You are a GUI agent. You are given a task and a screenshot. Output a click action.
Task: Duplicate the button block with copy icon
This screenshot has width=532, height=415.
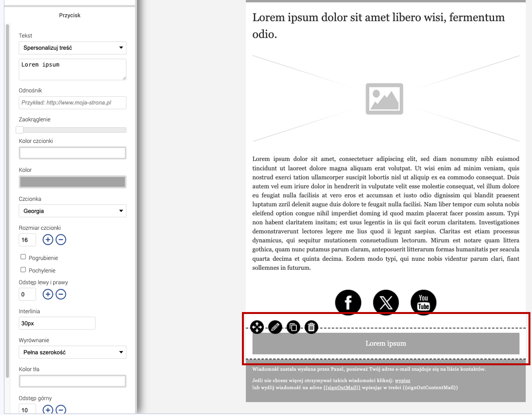pos(293,327)
